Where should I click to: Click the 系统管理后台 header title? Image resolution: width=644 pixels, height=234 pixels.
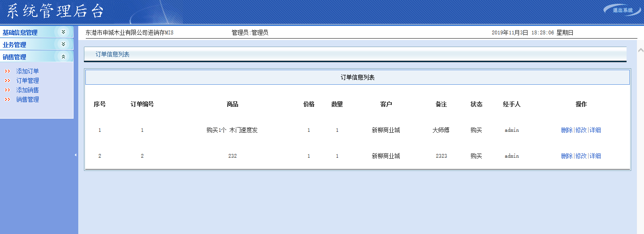[x=56, y=11]
